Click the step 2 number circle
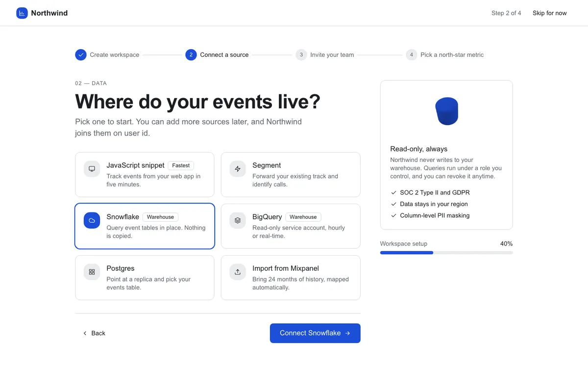The image size is (588, 368). (x=191, y=54)
